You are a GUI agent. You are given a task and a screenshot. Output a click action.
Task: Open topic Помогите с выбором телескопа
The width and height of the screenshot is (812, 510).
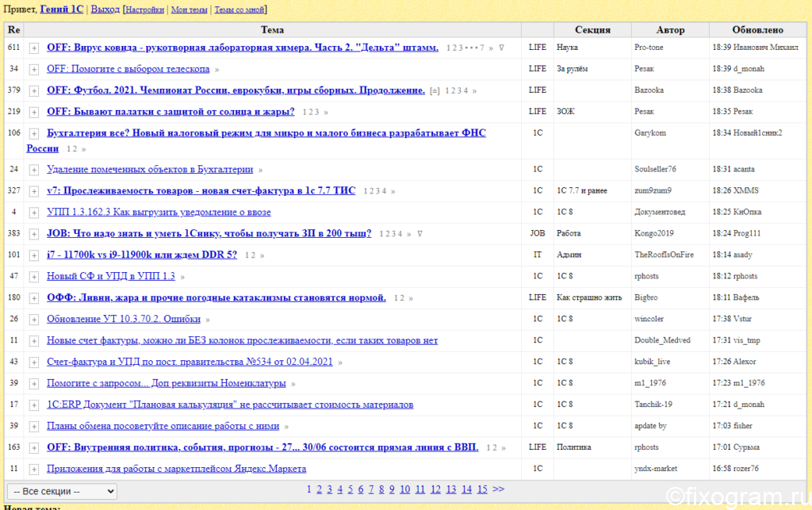(x=128, y=69)
